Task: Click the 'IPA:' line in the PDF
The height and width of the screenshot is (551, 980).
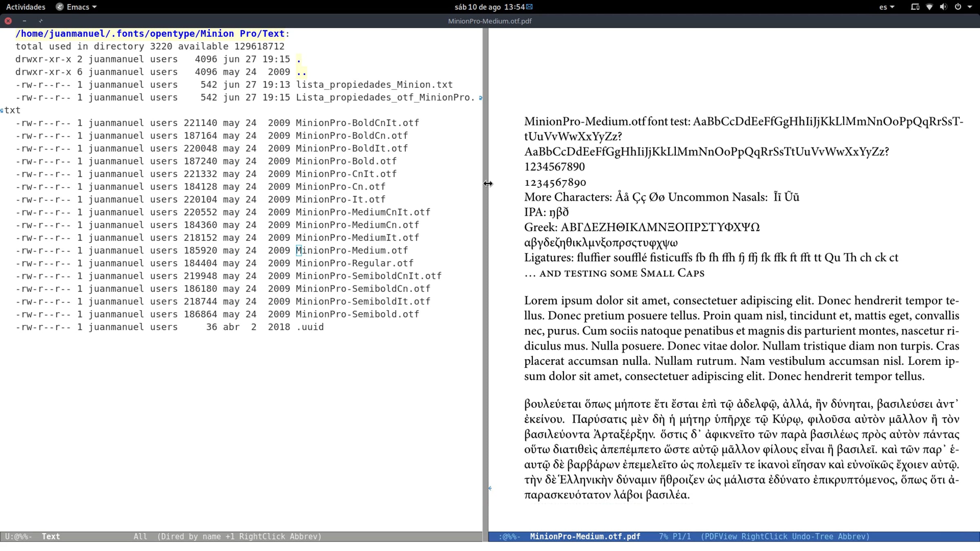Action: [x=546, y=212]
